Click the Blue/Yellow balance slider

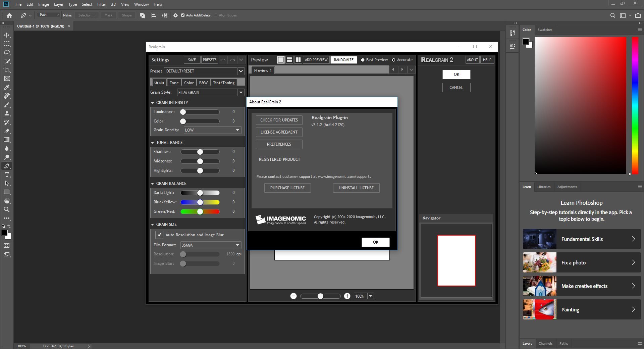pyautogui.click(x=200, y=202)
